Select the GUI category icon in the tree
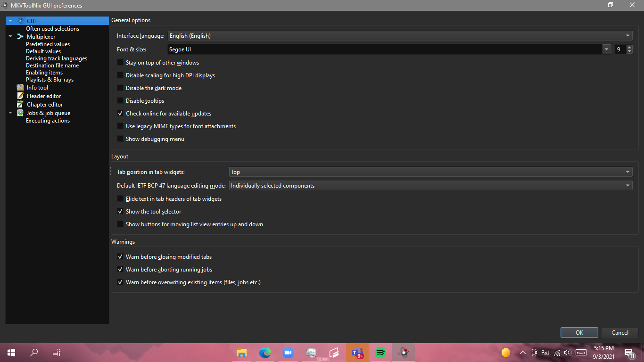 pos(20,21)
